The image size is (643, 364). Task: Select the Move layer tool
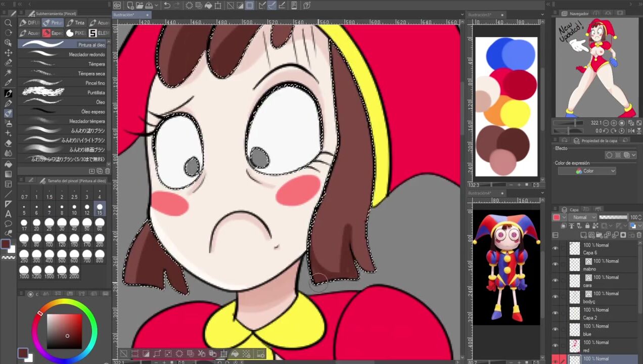point(8,53)
